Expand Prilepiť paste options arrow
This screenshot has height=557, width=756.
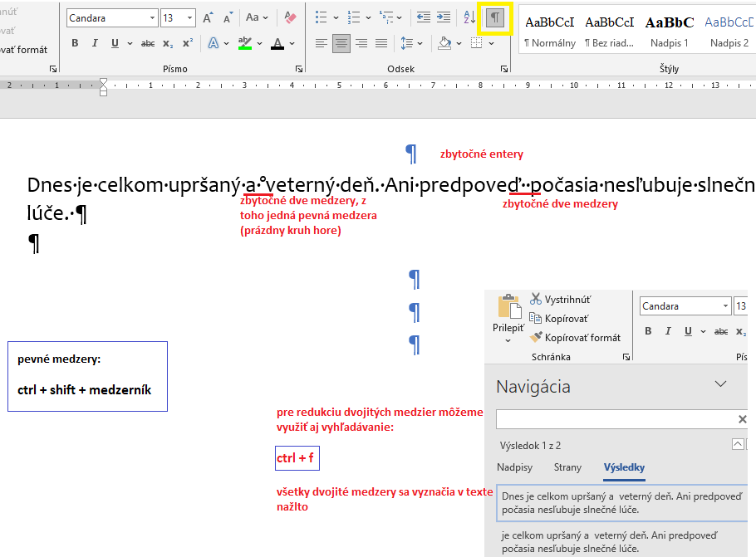pyautogui.click(x=508, y=340)
